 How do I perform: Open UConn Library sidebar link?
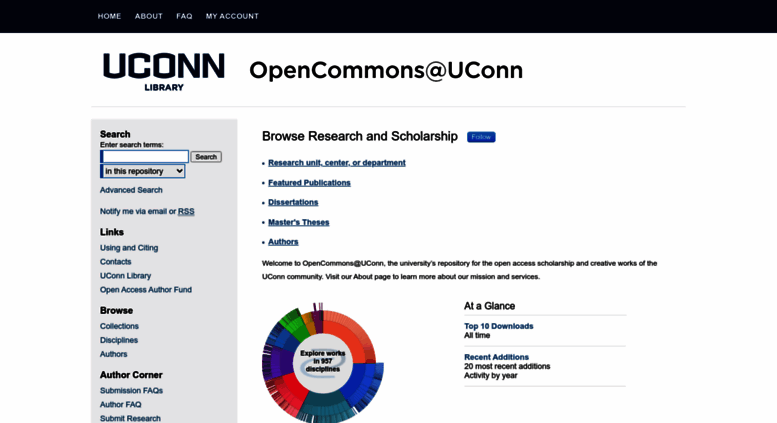coord(125,276)
